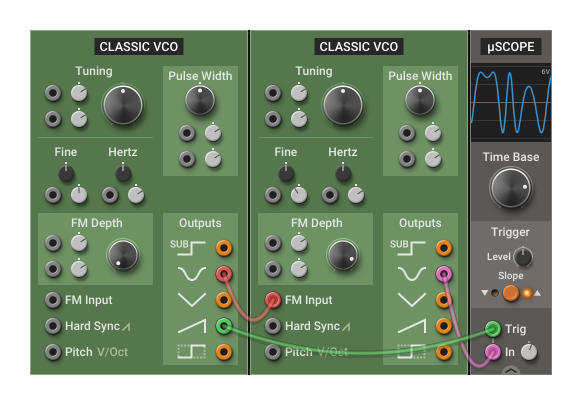Click the green Trig jack on µSCOPE
This screenshot has height=405, width=582.
(x=493, y=329)
